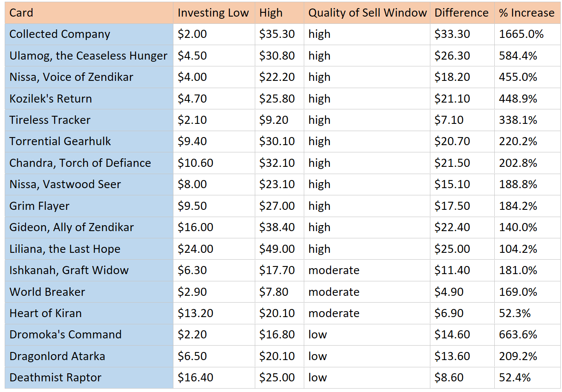Screen dimensions: 562x392
Task: Click the Difference column header
Action: 461,13
